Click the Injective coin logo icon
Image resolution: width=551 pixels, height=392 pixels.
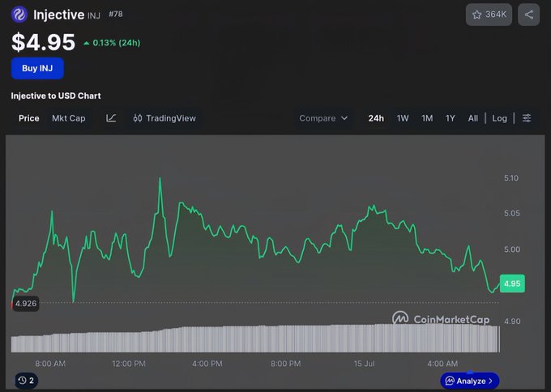click(x=19, y=15)
